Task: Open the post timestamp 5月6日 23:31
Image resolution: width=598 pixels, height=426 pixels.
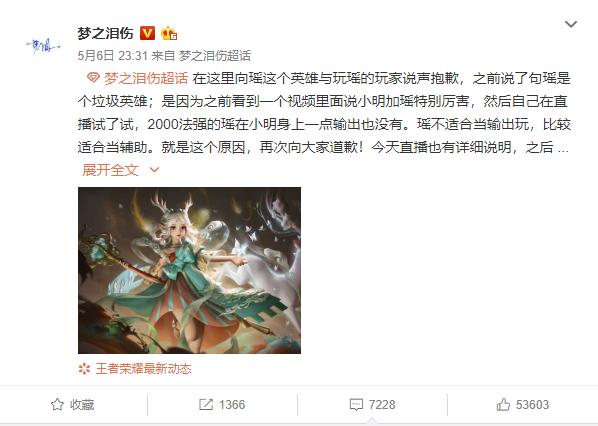Action: point(113,56)
